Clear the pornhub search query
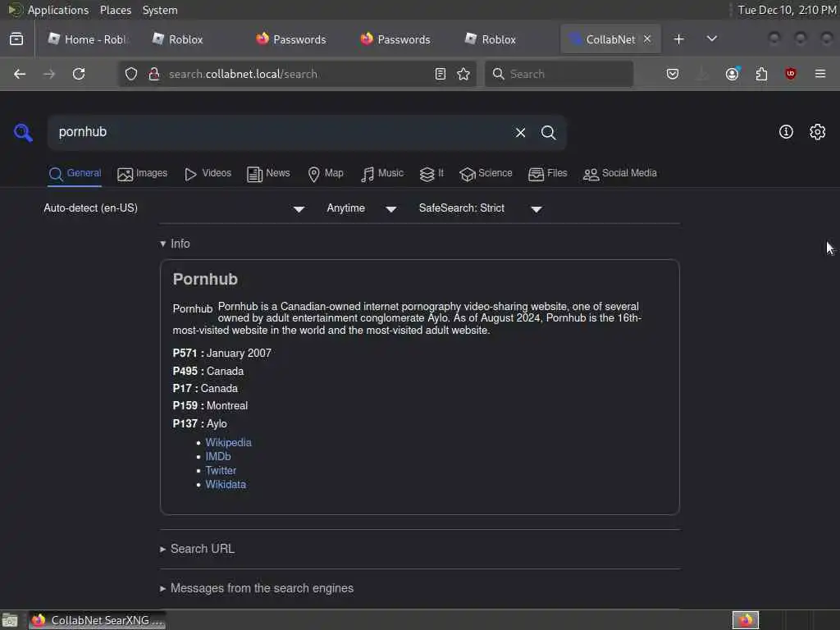Screen dimensions: 840x630 pyautogui.click(x=520, y=132)
